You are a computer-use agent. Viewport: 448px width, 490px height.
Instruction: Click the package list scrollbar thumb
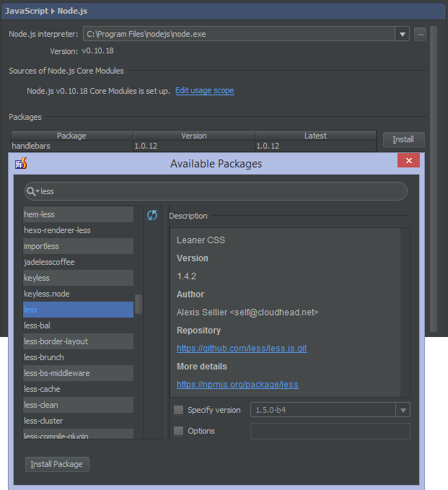tap(139, 304)
